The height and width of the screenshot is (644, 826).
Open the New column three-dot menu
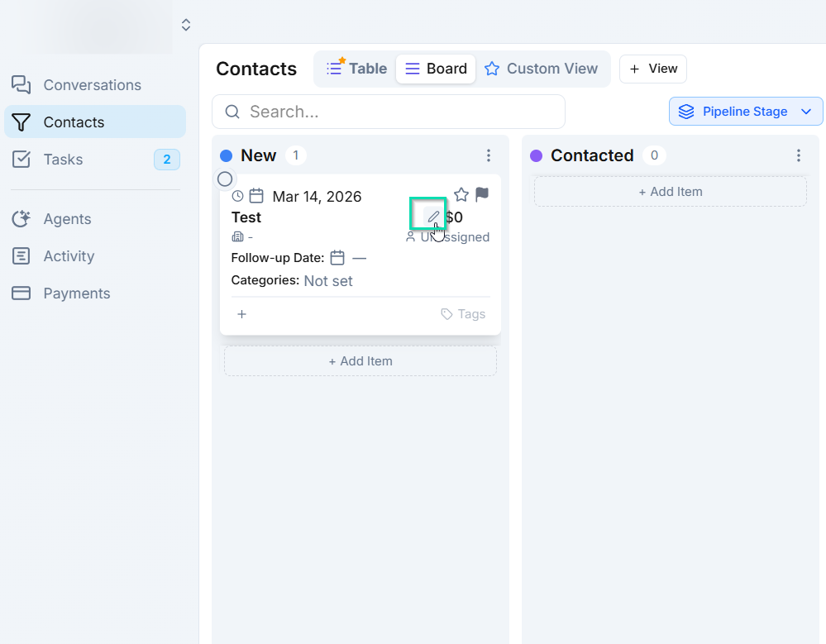click(489, 155)
